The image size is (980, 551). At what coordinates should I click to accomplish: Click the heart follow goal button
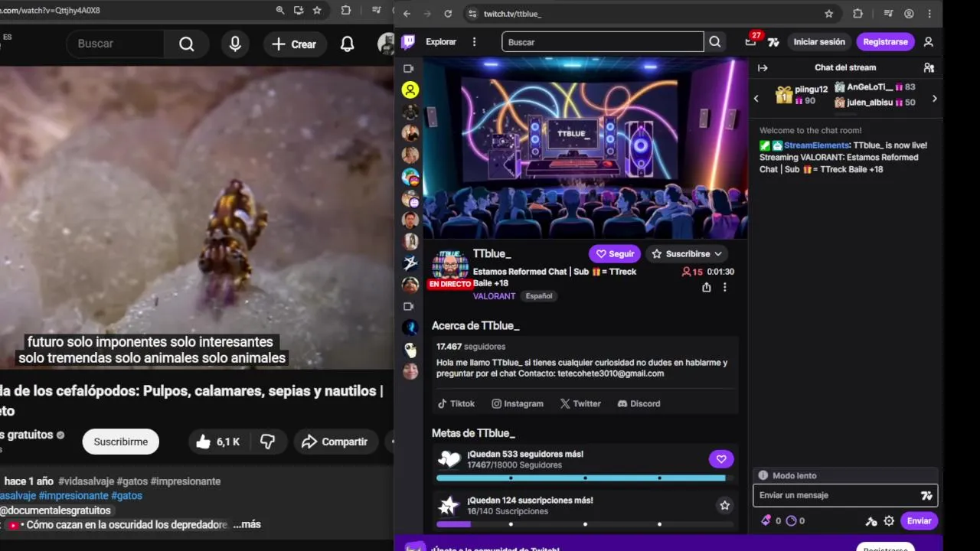721,459
